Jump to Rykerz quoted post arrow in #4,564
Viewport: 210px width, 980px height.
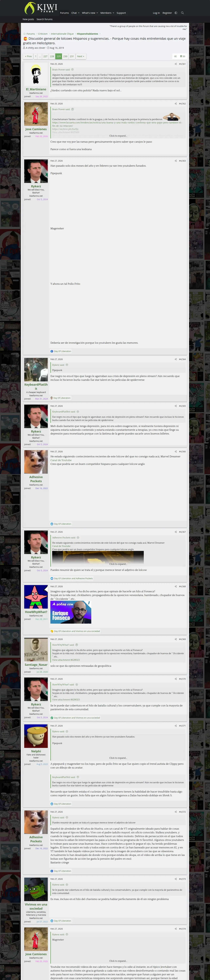pos(67,365)
